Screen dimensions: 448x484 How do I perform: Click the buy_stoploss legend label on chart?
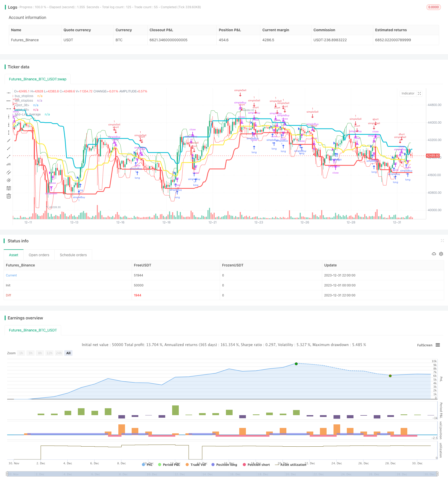[24, 96]
